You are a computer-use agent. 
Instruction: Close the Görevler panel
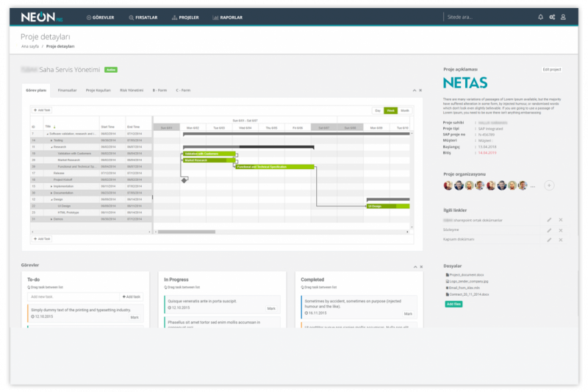pos(421,267)
